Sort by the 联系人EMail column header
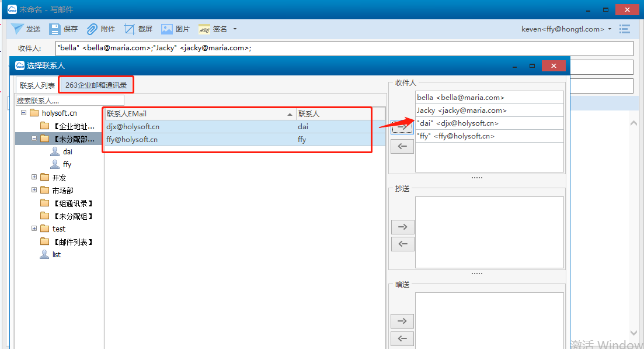 (x=199, y=114)
